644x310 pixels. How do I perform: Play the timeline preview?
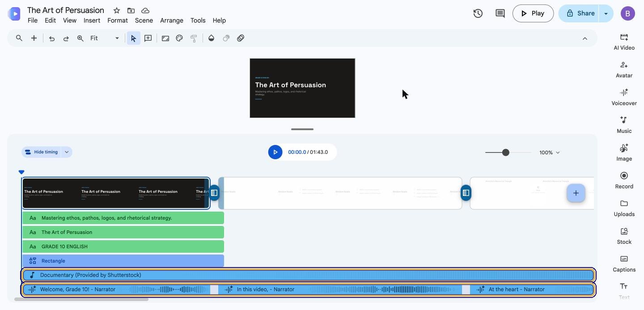275,152
